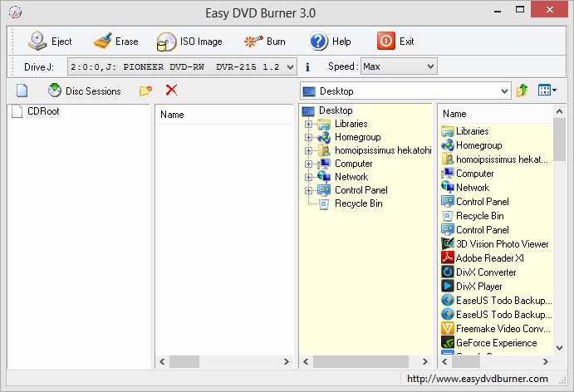
Task: Select 3D Vision Photo Viewer item
Action: click(503, 244)
